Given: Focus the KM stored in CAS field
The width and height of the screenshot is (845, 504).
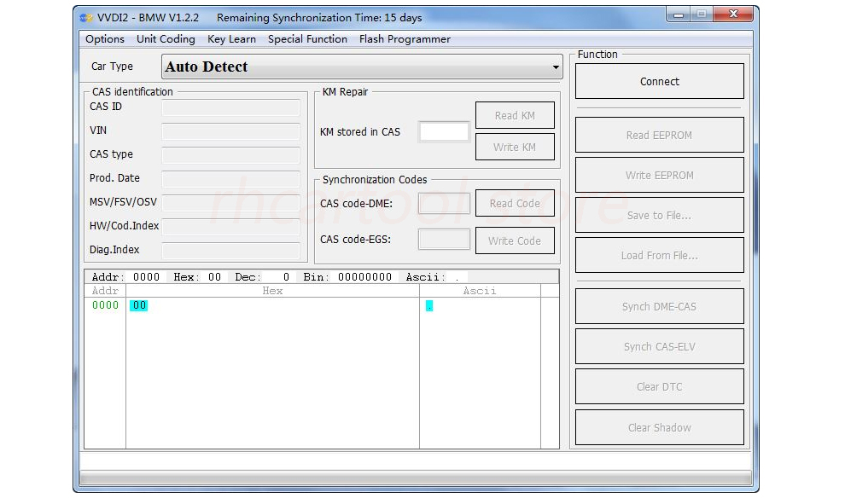Looking at the screenshot, I should 444,132.
